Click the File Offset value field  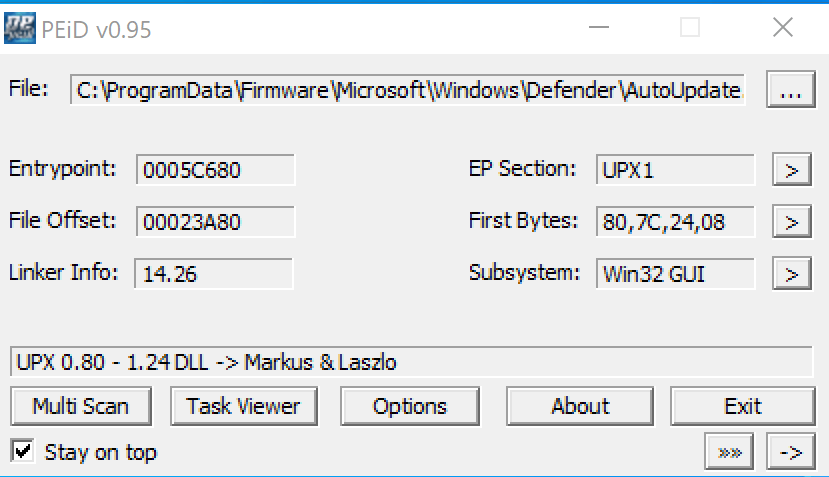click(215, 221)
